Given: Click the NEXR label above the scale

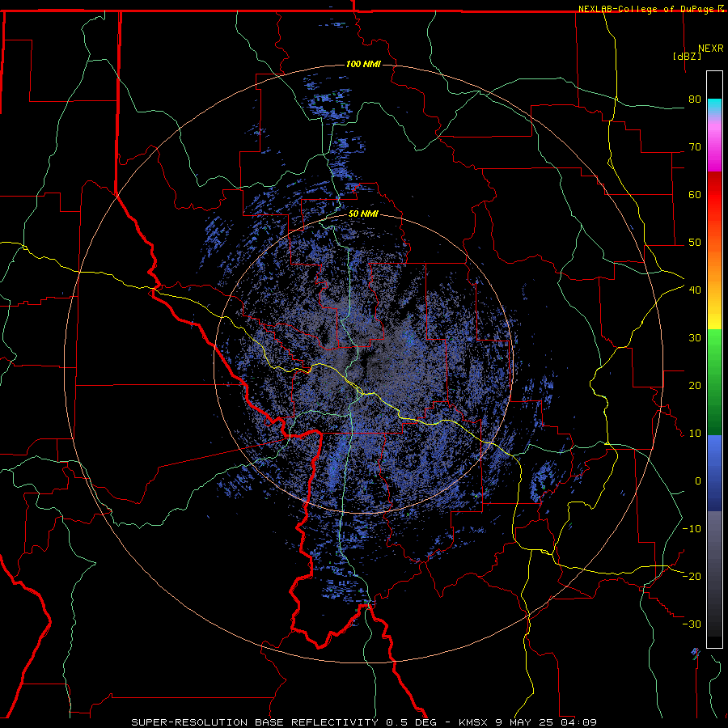Looking at the screenshot, I should (711, 49).
